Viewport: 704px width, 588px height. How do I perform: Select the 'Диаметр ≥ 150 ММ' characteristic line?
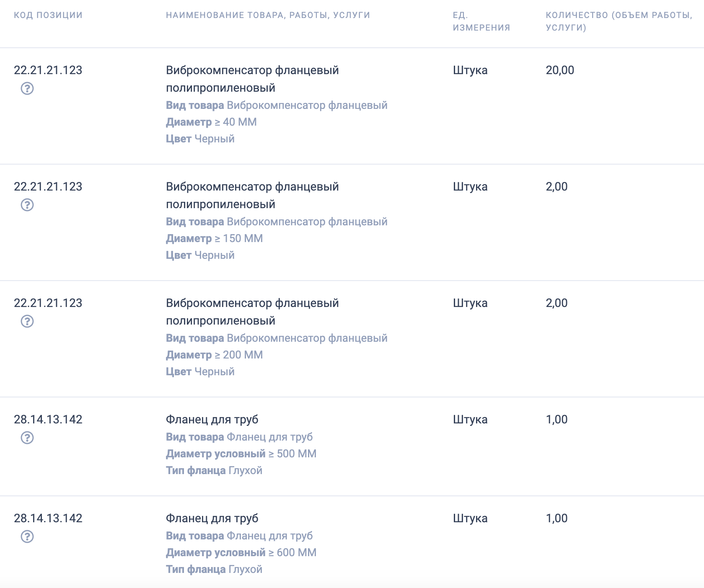214,238
